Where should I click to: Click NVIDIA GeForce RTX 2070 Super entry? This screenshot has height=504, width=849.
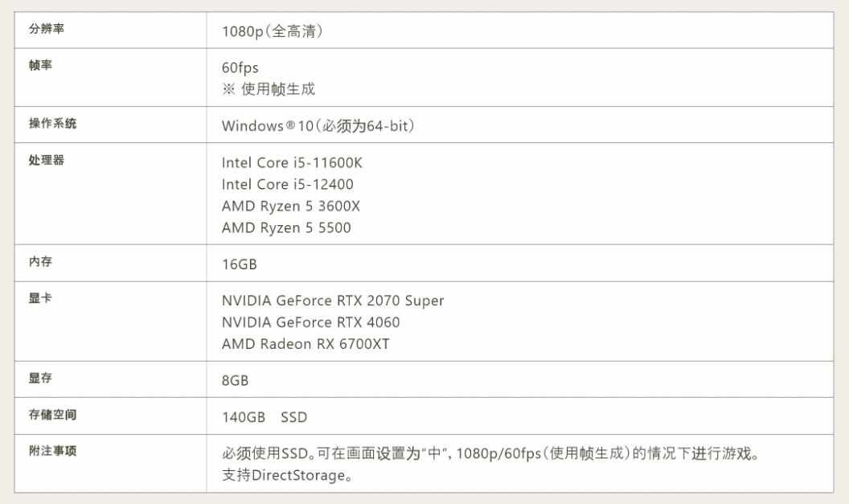(x=333, y=301)
